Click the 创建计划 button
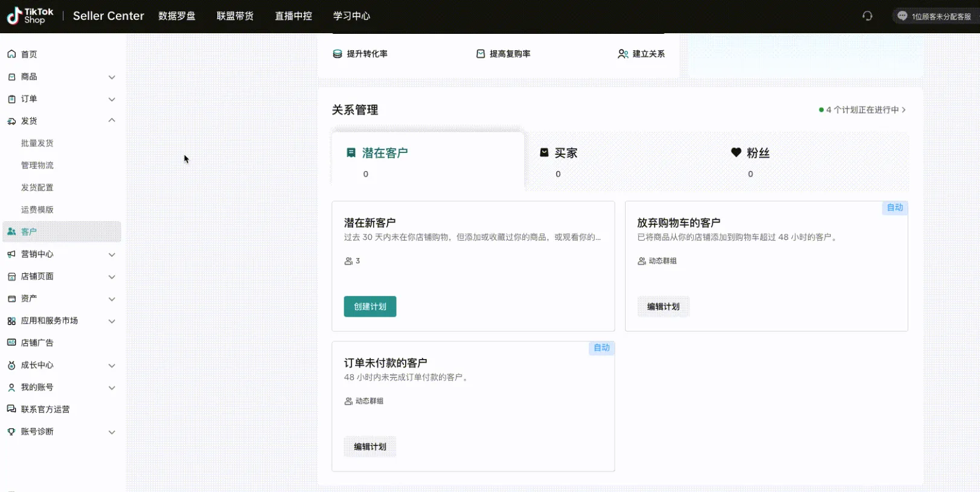The width and height of the screenshot is (980, 492). (370, 306)
